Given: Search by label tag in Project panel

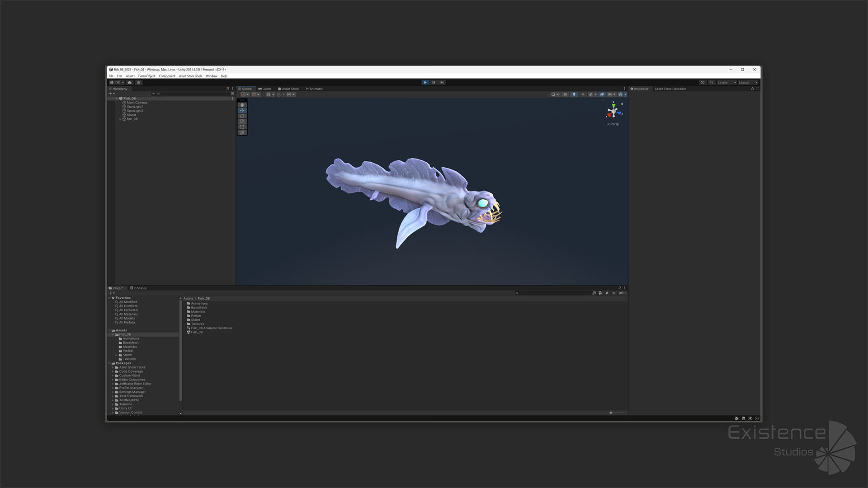Looking at the screenshot, I should [x=607, y=293].
